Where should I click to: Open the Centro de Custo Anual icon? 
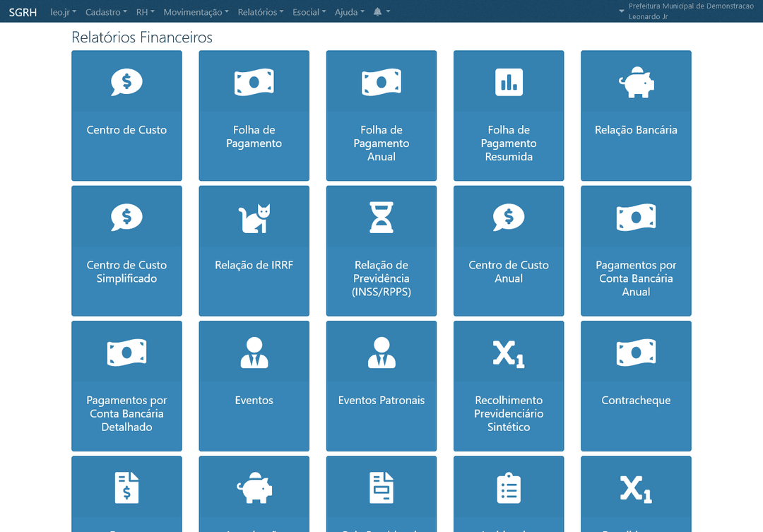(509, 217)
